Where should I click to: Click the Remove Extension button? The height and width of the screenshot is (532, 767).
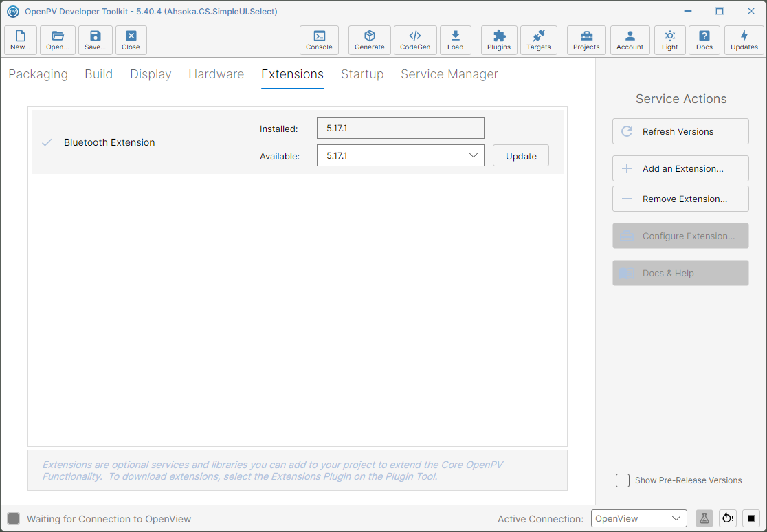click(x=680, y=199)
